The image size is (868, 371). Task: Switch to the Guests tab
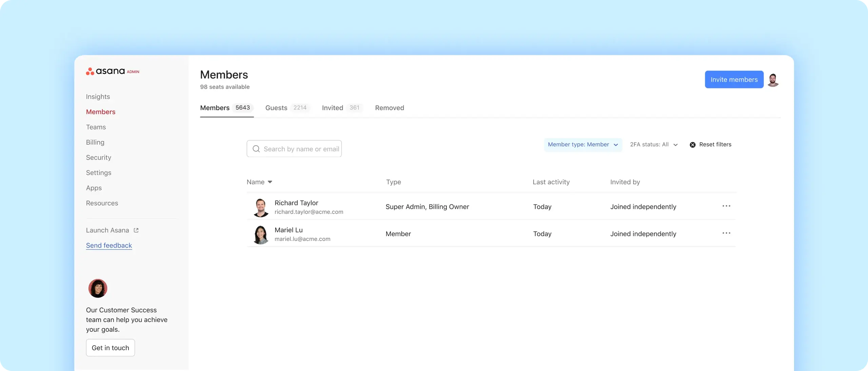(x=287, y=108)
